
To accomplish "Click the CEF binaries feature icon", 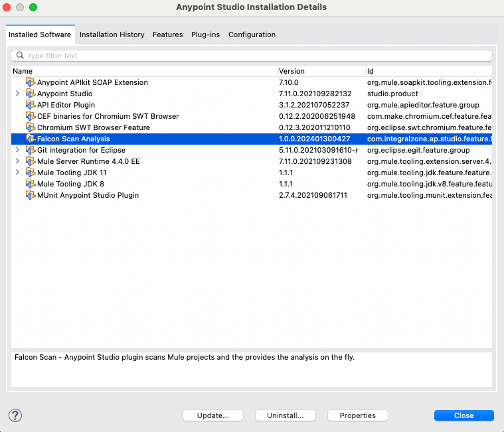I will pos(31,116).
